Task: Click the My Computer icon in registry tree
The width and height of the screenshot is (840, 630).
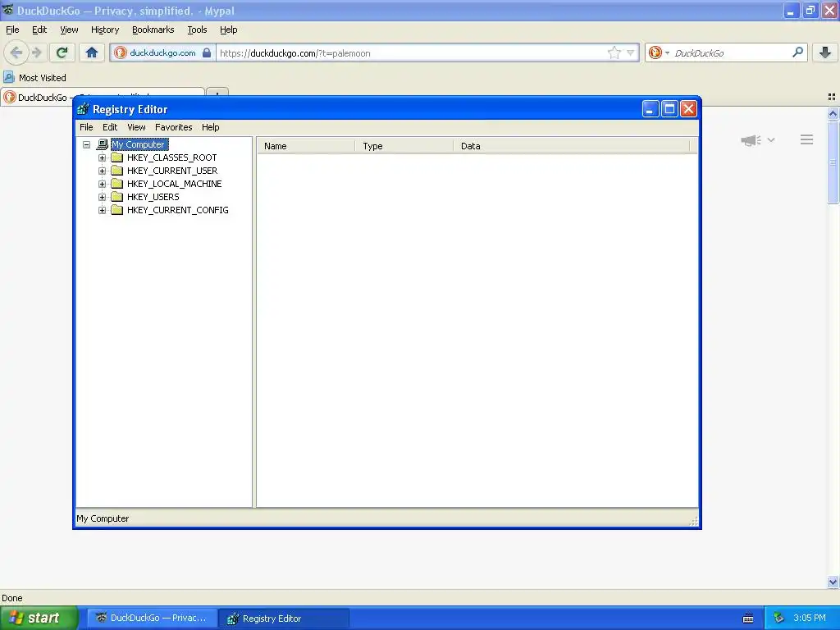Action: 103,144
